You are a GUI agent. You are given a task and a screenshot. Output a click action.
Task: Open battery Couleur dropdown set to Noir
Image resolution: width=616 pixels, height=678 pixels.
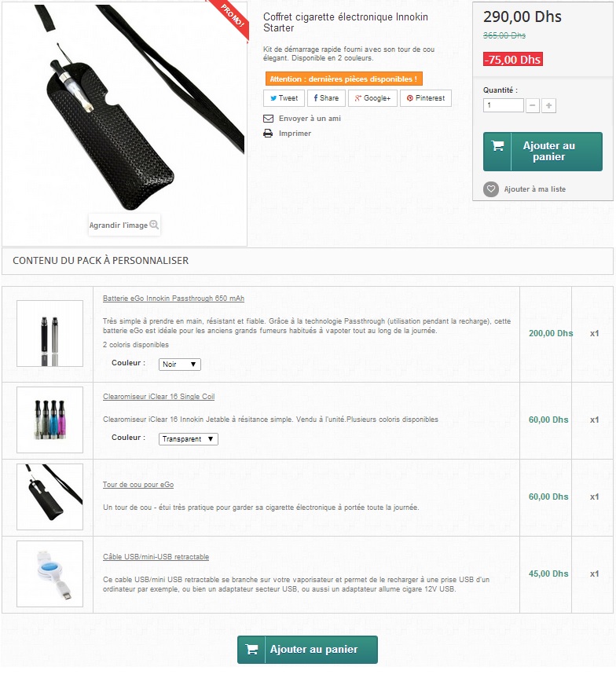tap(179, 364)
